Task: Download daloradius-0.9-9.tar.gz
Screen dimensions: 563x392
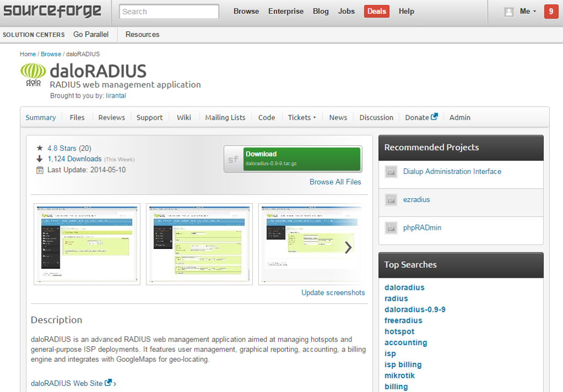Action: coord(301,158)
